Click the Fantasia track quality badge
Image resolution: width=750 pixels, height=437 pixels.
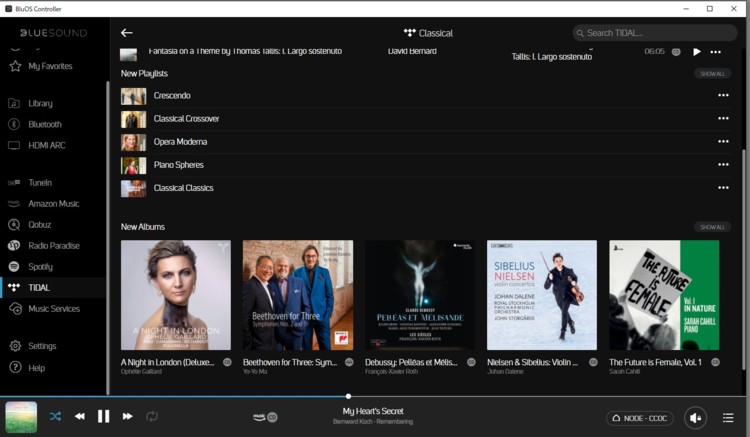coord(676,52)
